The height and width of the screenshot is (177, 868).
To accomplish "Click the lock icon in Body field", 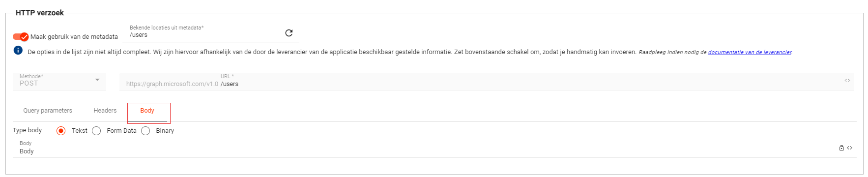I will pyautogui.click(x=841, y=147).
